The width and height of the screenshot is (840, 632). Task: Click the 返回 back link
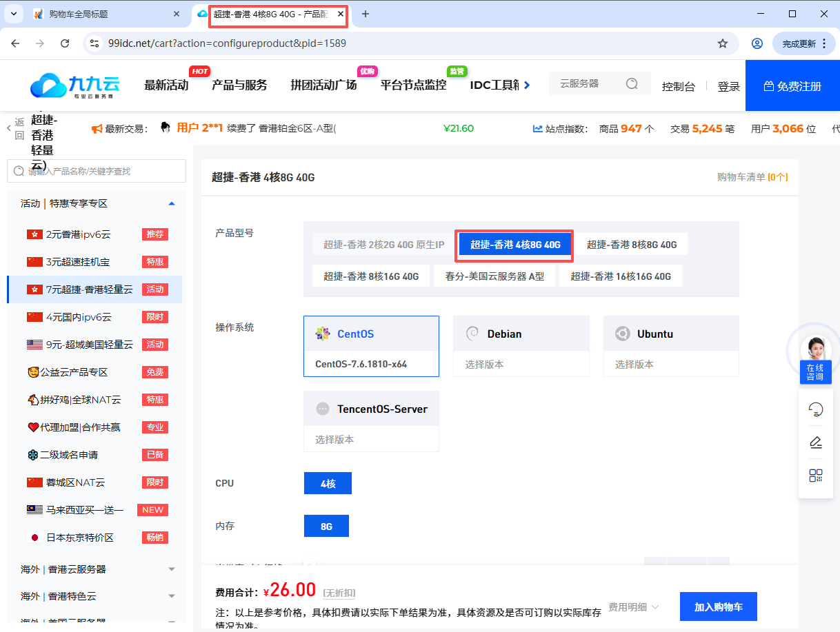(16, 128)
